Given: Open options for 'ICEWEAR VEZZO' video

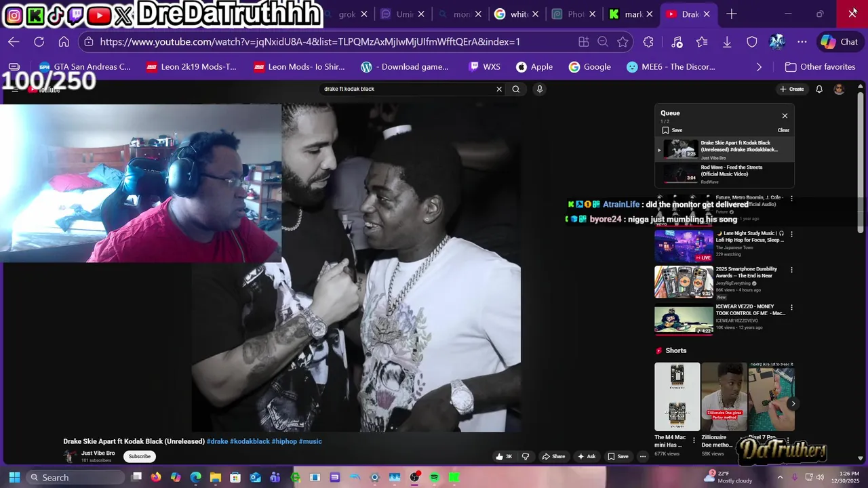Looking at the screenshot, I should (x=791, y=307).
